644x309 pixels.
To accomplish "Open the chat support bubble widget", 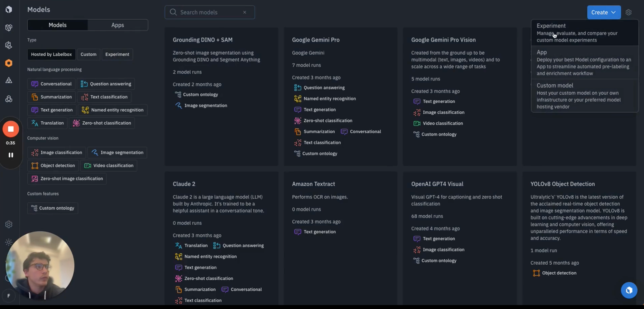I will click(x=629, y=290).
